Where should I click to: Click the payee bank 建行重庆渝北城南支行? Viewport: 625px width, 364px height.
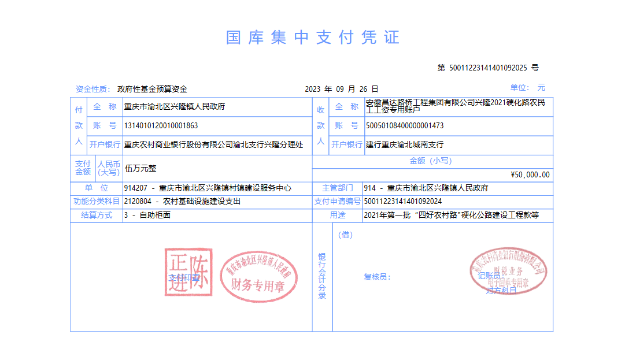coord(405,144)
